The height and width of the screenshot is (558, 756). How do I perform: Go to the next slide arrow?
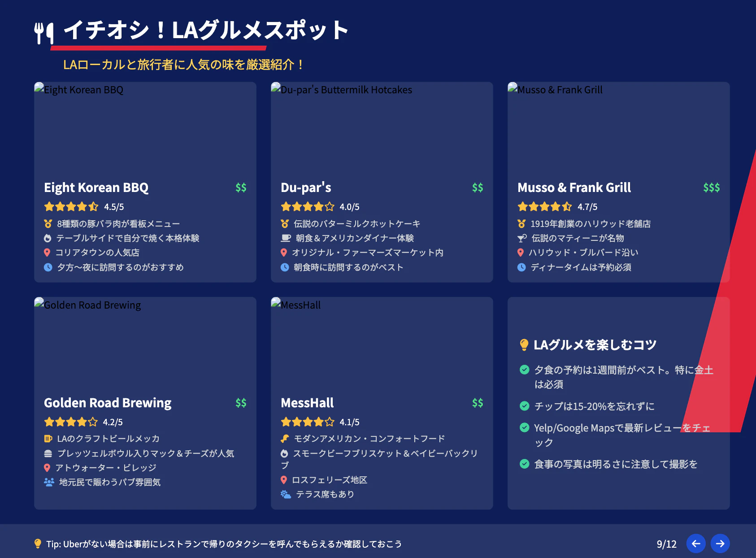tap(720, 544)
